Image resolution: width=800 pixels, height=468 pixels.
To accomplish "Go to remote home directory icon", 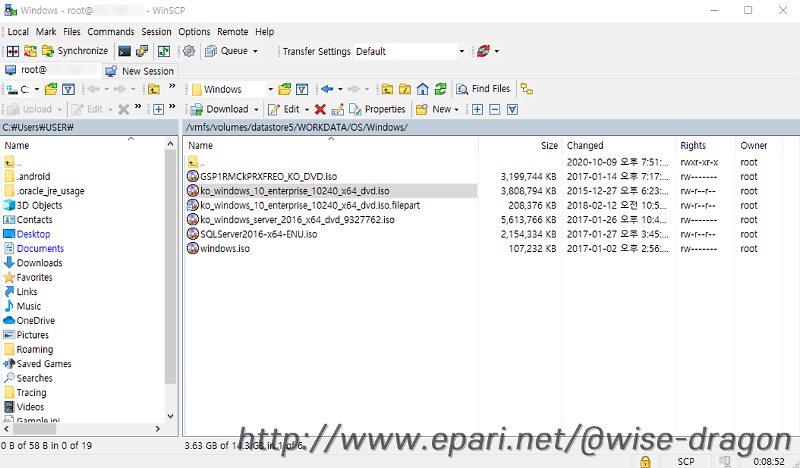I will tap(422, 89).
